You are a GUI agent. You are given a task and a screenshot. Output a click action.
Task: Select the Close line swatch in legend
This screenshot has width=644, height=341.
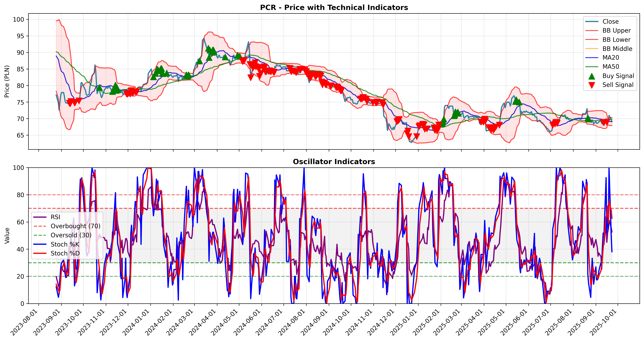point(592,21)
